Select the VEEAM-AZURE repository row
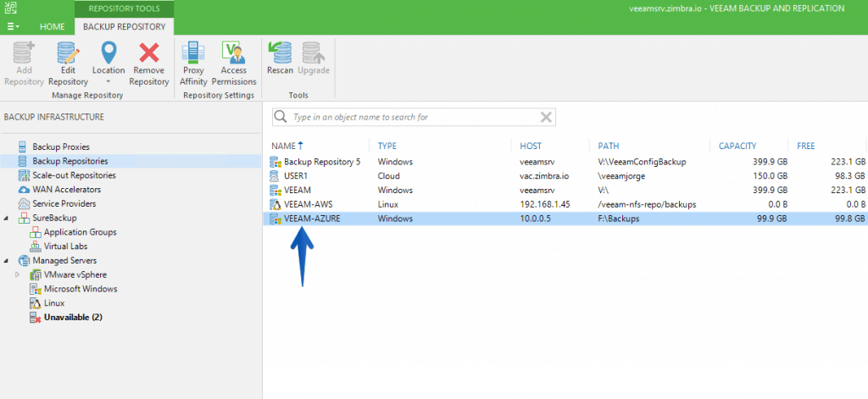 coord(565,219)
